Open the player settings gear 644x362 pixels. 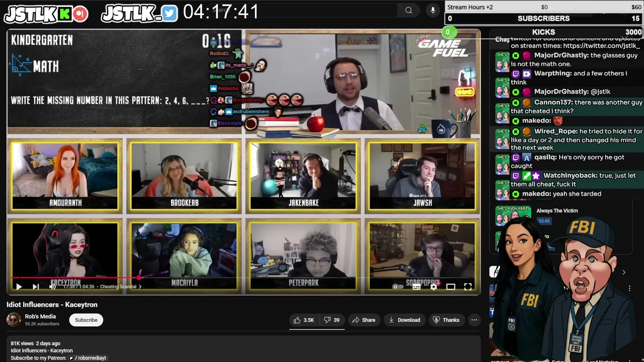coord(434,287)
